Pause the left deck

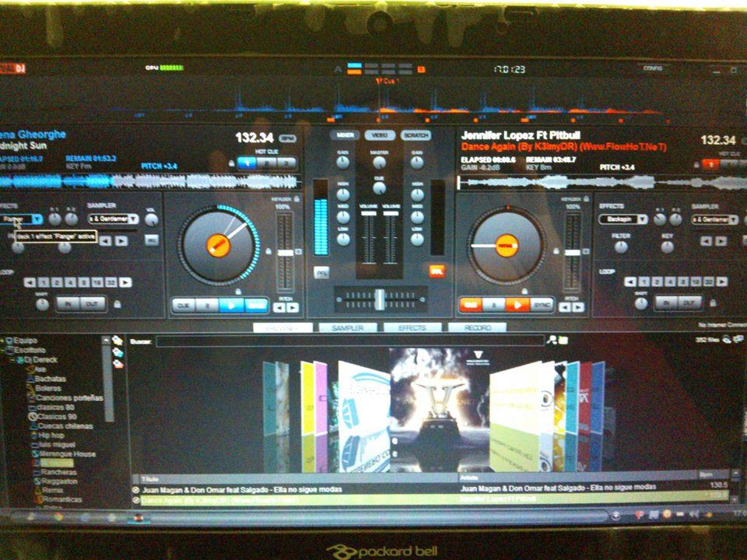(208, 305)
